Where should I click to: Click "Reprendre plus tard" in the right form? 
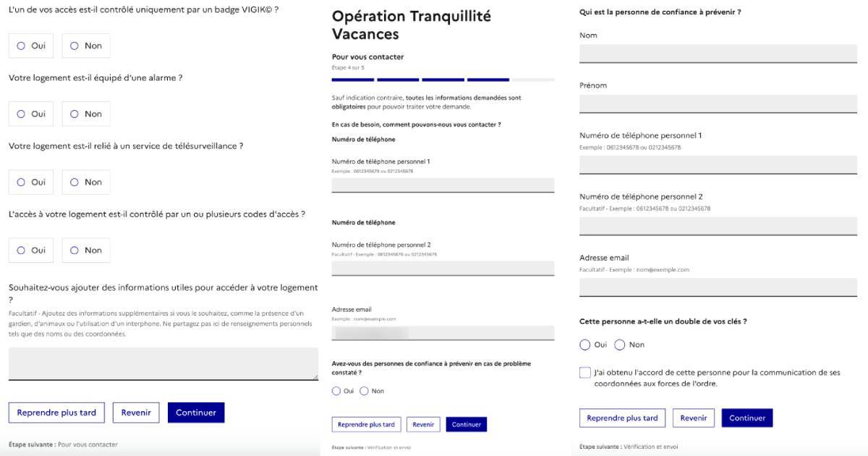point(622,418)
